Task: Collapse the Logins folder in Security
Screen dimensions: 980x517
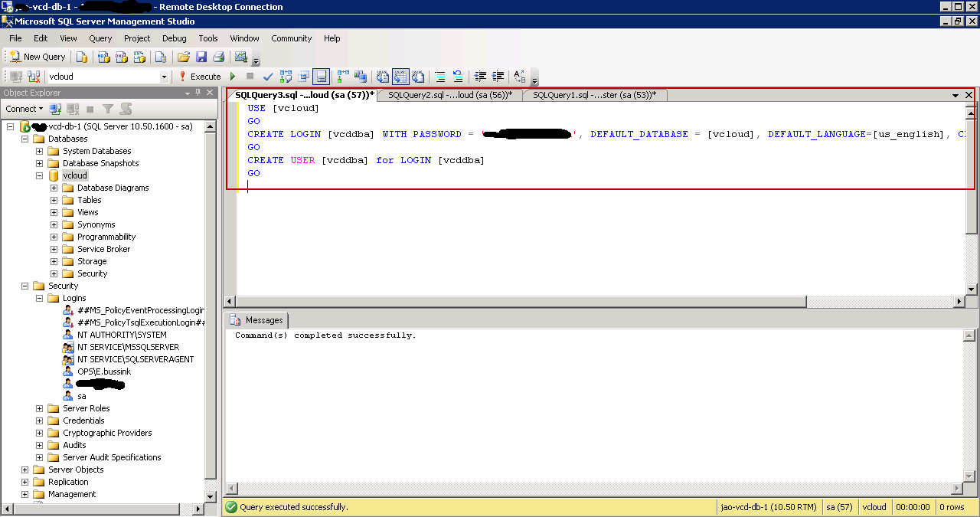Action: (39, 298)
